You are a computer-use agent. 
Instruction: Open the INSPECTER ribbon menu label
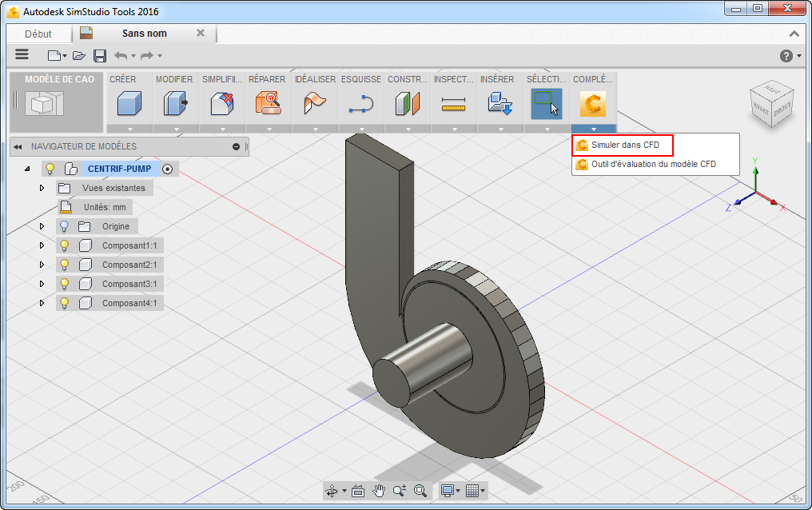(454, 79)
